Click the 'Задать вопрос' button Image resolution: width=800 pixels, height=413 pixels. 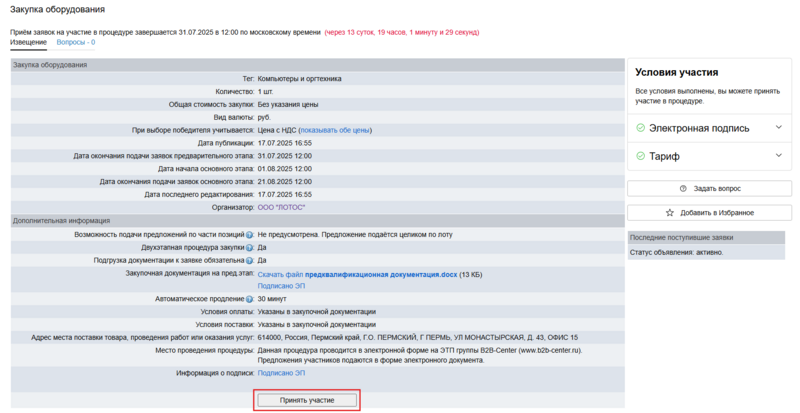pos(710,188)
